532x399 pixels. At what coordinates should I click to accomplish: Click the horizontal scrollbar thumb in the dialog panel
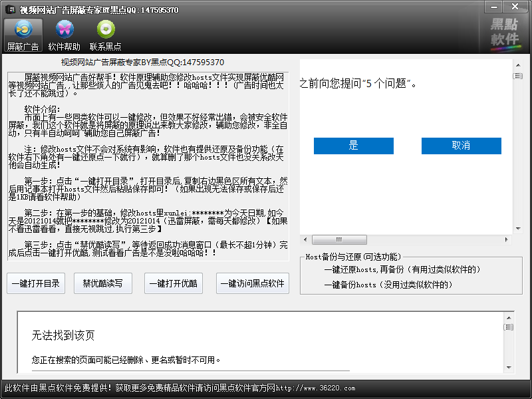[x=339, y=239]
